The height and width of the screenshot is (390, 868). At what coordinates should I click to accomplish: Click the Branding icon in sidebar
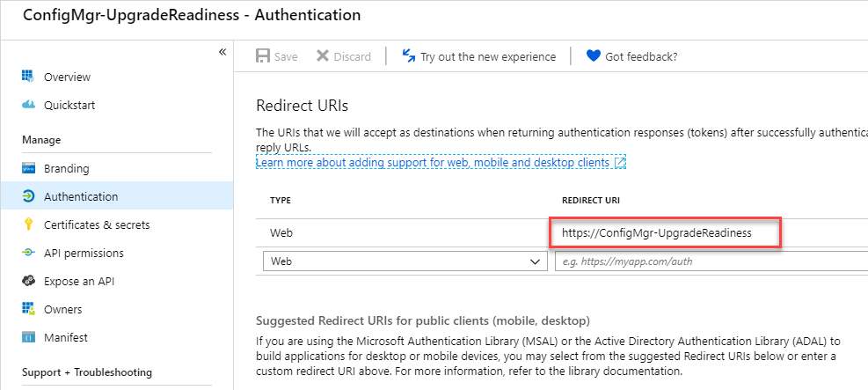click(28, 168)
